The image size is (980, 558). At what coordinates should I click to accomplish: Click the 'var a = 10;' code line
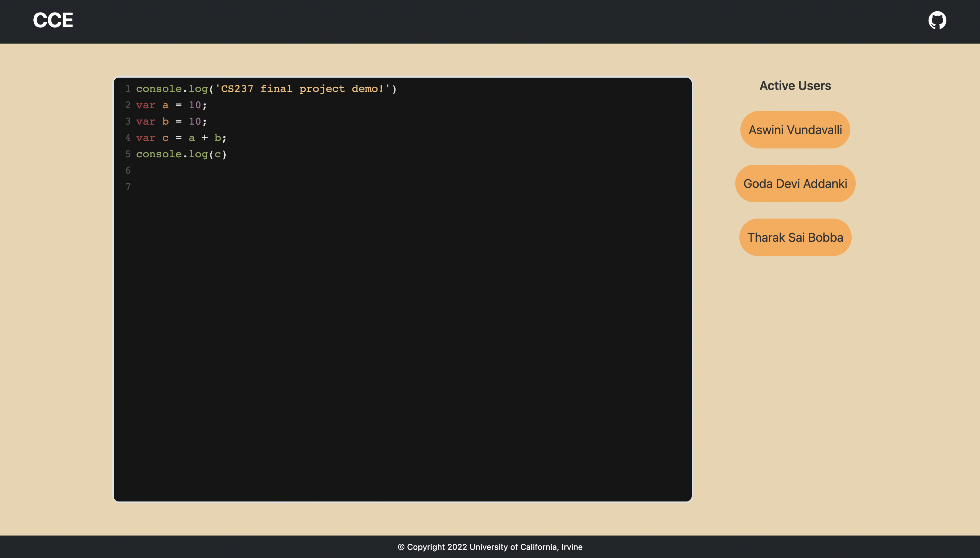click(x=171, y=106)
